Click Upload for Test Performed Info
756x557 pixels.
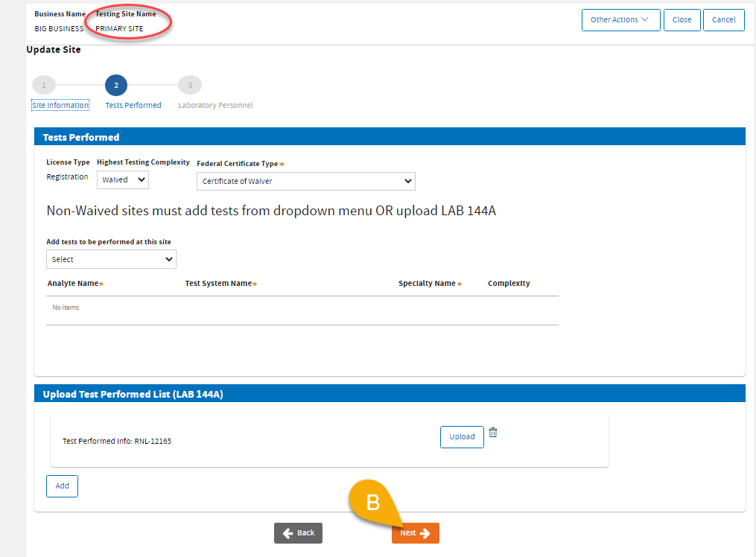coord(462,437)
